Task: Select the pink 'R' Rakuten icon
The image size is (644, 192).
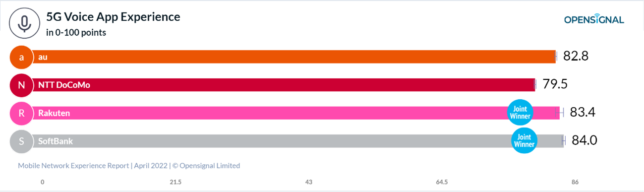Action: click(x=21, y=113)
